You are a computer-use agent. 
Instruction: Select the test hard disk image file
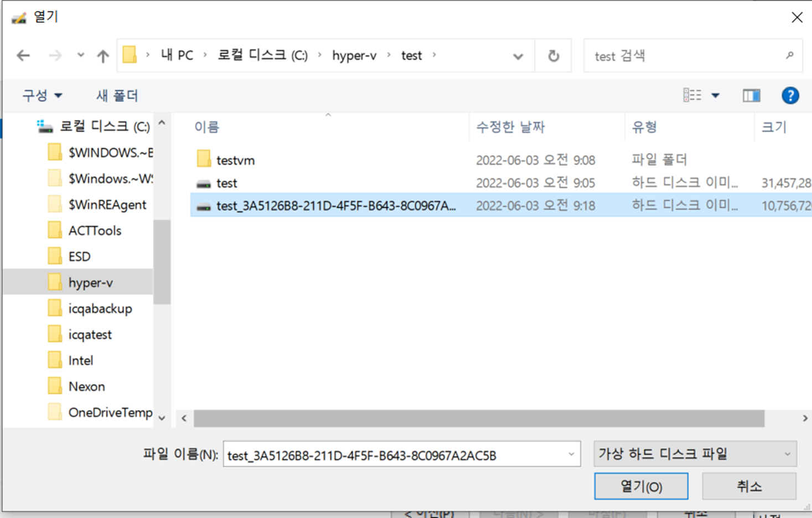click(x=226, y=183)
